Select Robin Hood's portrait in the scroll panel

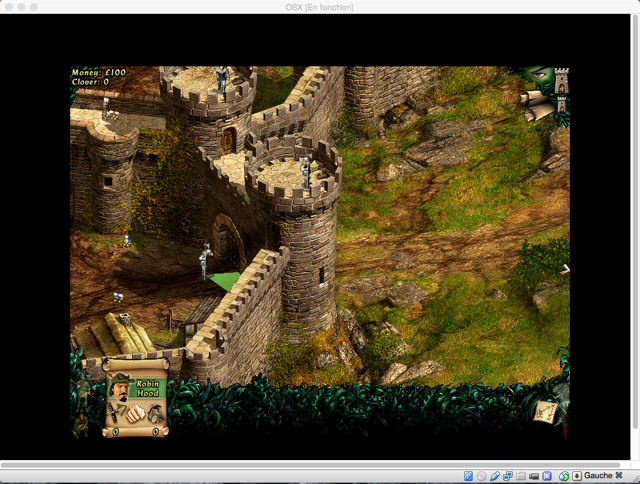120,386
